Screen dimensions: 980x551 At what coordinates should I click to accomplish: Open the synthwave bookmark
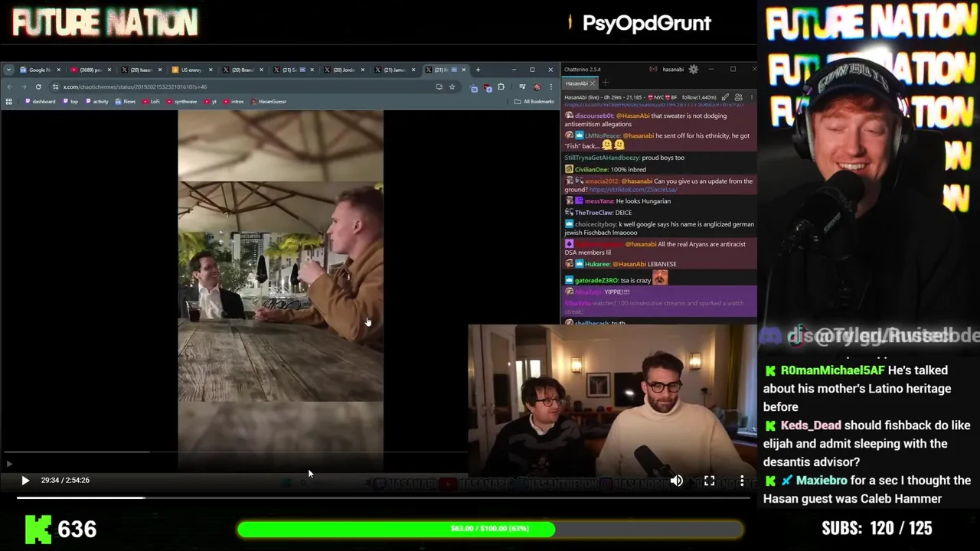click(x=181, y=102)
